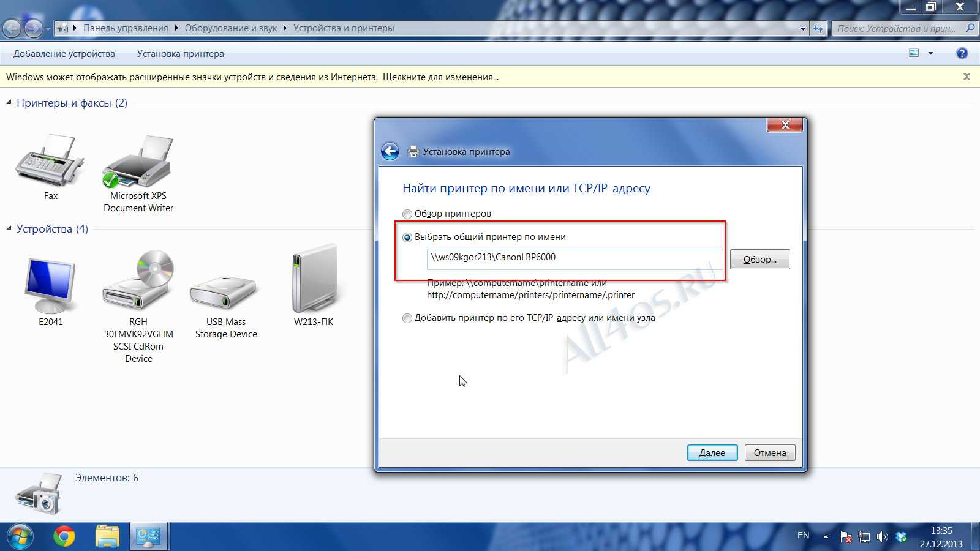Collapse the Устройства group
The image size is (980, 551).
click(x=9, y=228)
